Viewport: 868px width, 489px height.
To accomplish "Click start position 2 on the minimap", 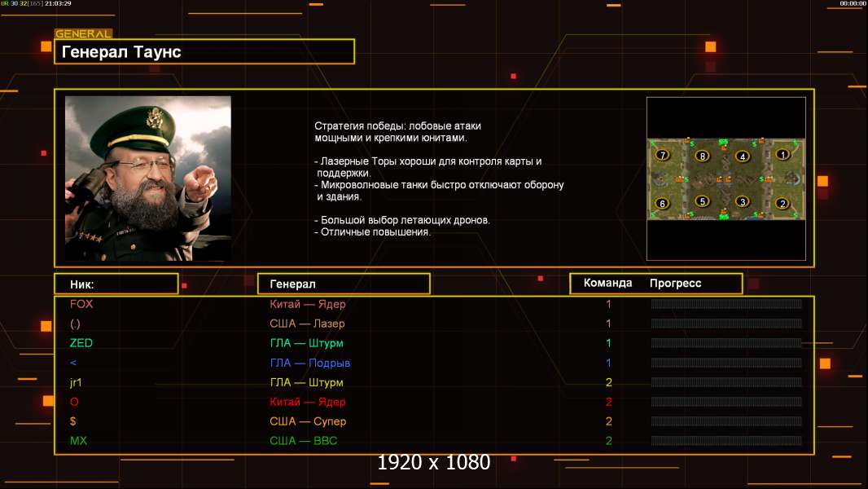I will tap(783, 203).
